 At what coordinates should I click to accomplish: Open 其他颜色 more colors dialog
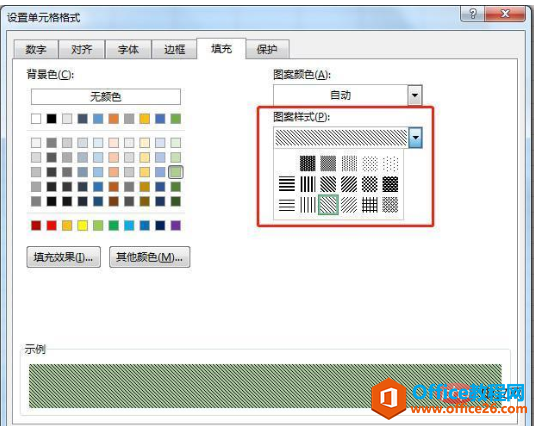pyautogui.click(x=150, y=257)
